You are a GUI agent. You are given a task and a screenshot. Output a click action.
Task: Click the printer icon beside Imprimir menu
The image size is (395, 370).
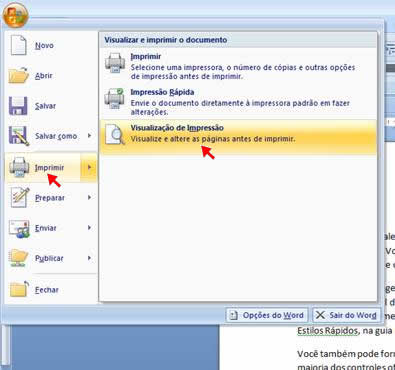[19, 167]
